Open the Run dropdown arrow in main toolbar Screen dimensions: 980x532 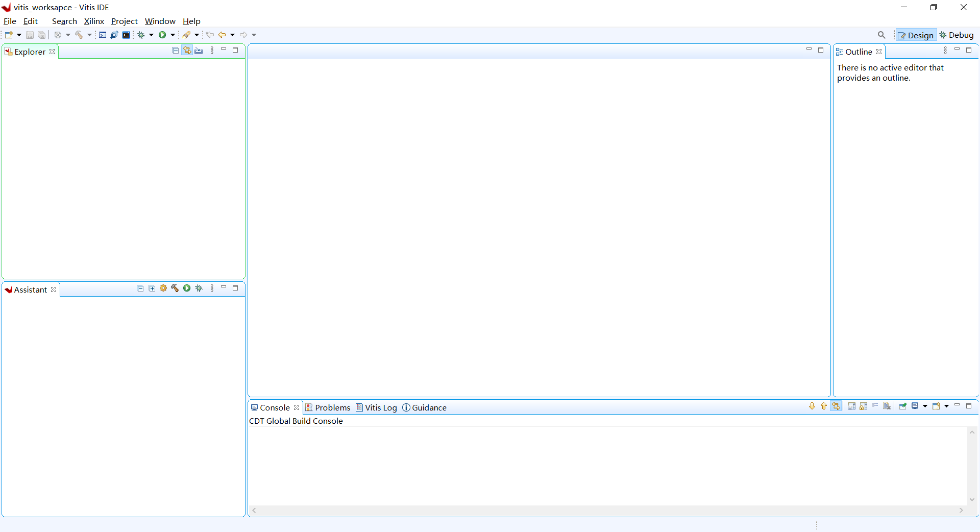point(173,35)
